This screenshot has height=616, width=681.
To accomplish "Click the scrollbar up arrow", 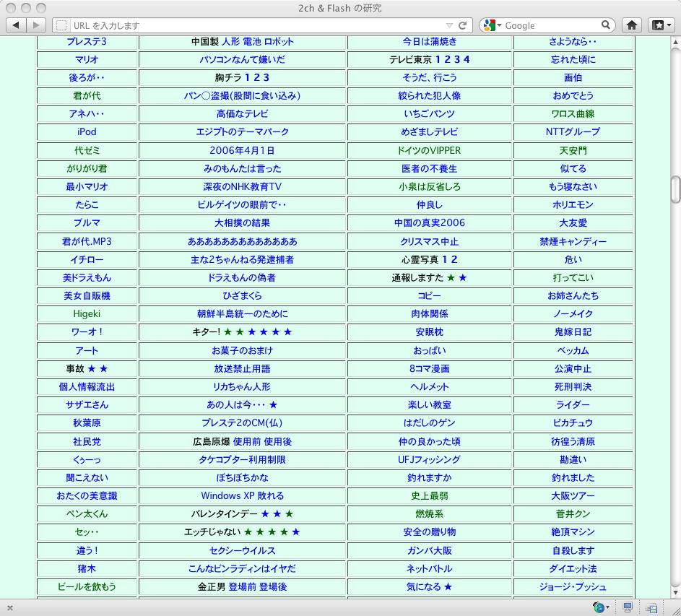I will tap(675, 42).
